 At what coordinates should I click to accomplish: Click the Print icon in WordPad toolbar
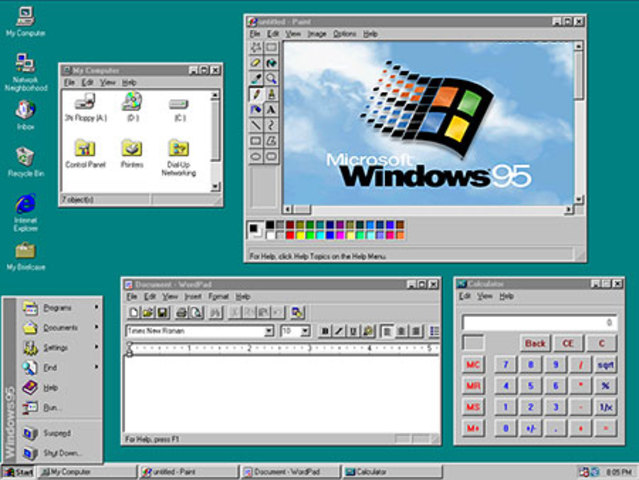point(181,313)
